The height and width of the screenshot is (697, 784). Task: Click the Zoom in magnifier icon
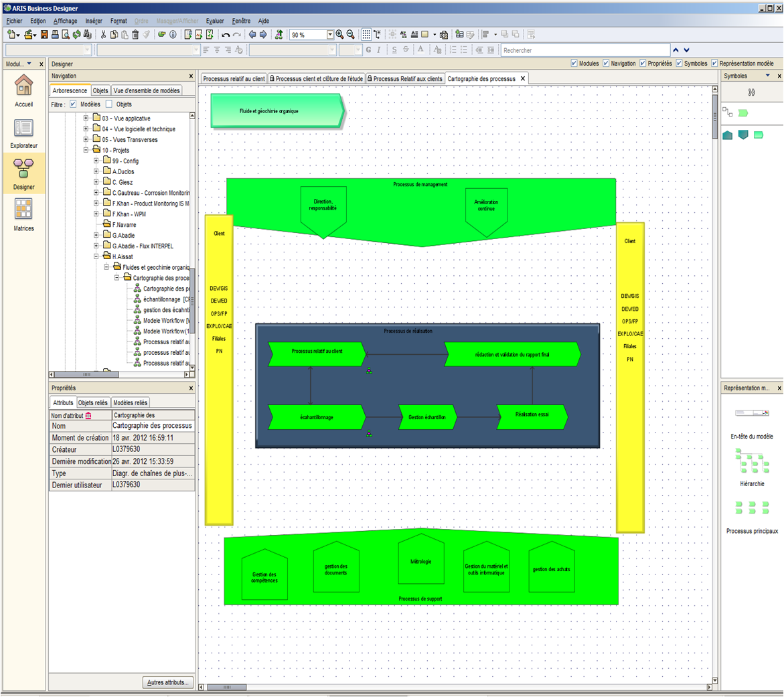click(x=340, y=35)
